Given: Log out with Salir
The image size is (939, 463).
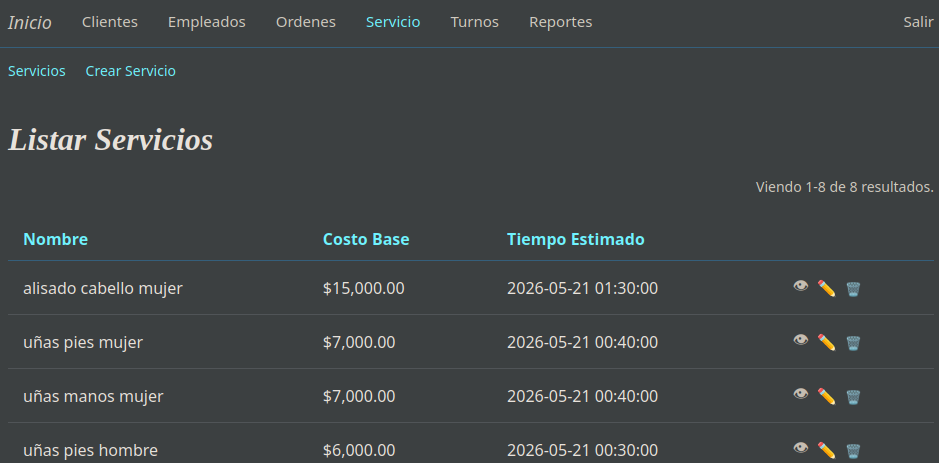Looking at the screenshot, I should coord(918,22).
